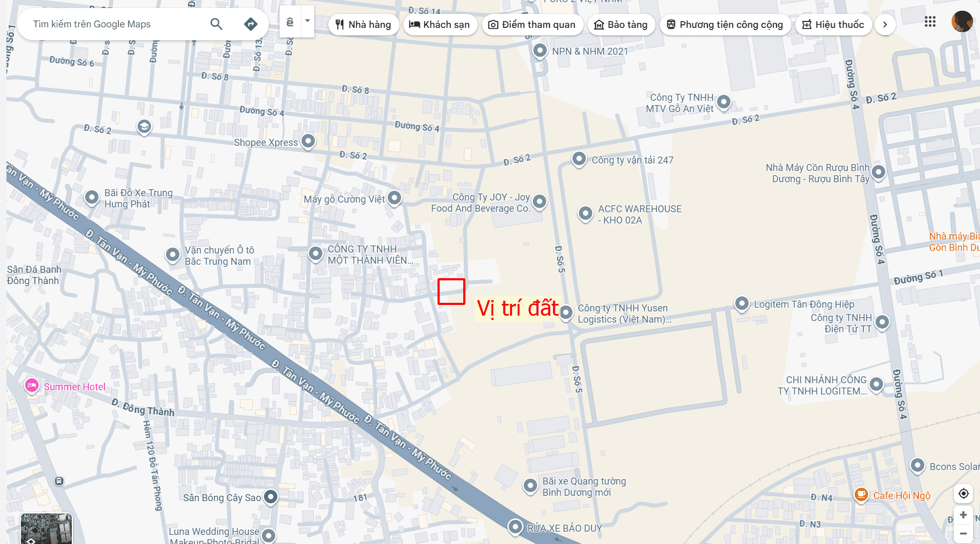Select the Bảo tàng category chip
The height and width of the screenshot is (544, 980).
621,25
